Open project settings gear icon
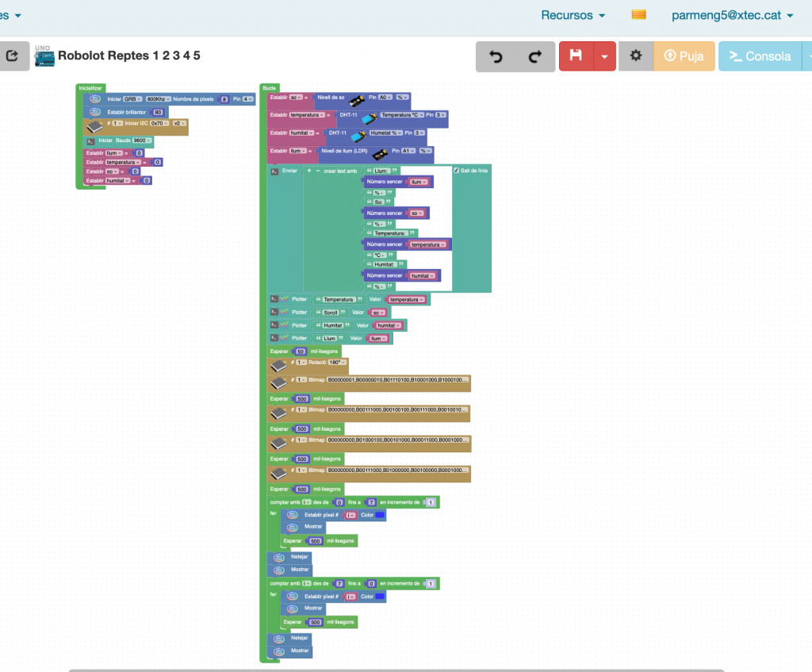812x672 pixels. [x=635, y=56]
